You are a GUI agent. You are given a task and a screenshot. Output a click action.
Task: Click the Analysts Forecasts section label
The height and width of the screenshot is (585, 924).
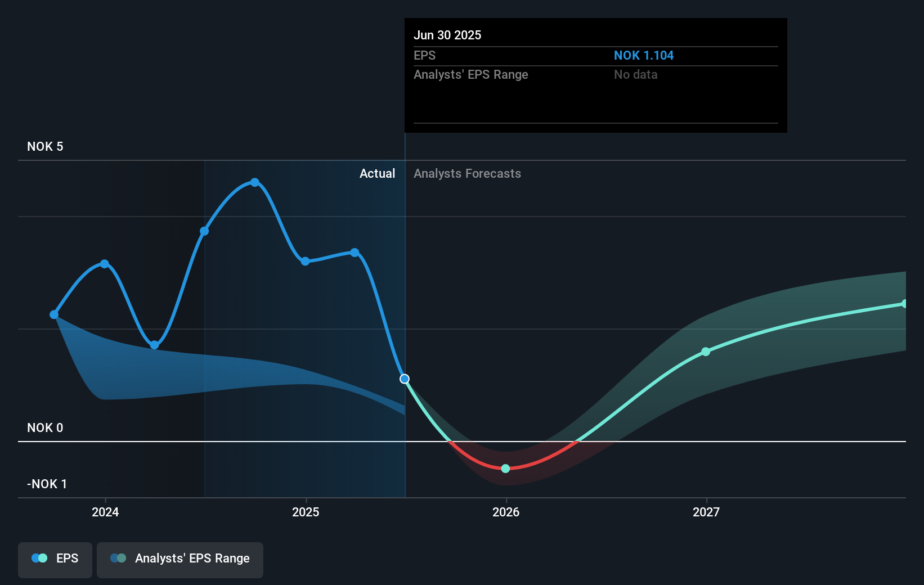pyautogui.click(x=467, y=174)
